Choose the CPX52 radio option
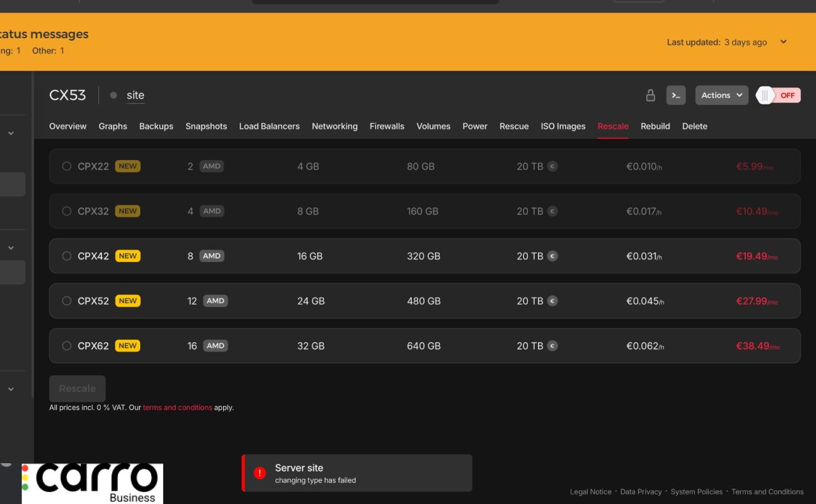Image resolution: width=816 pixels, height=504 pixels. pos(66,301)
